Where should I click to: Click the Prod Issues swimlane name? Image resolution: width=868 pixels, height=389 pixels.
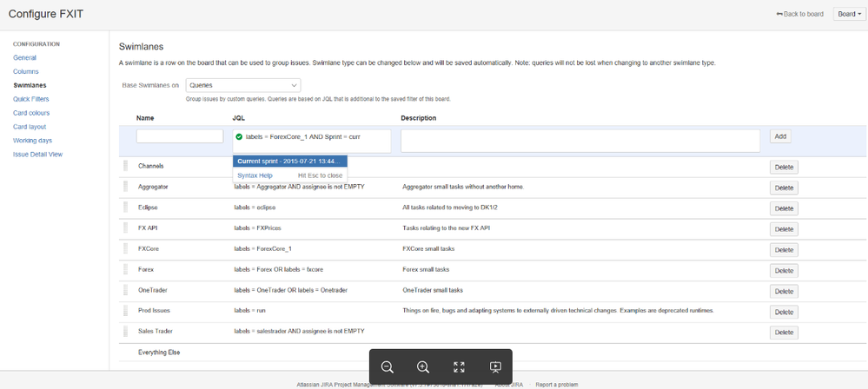point(154,311)
